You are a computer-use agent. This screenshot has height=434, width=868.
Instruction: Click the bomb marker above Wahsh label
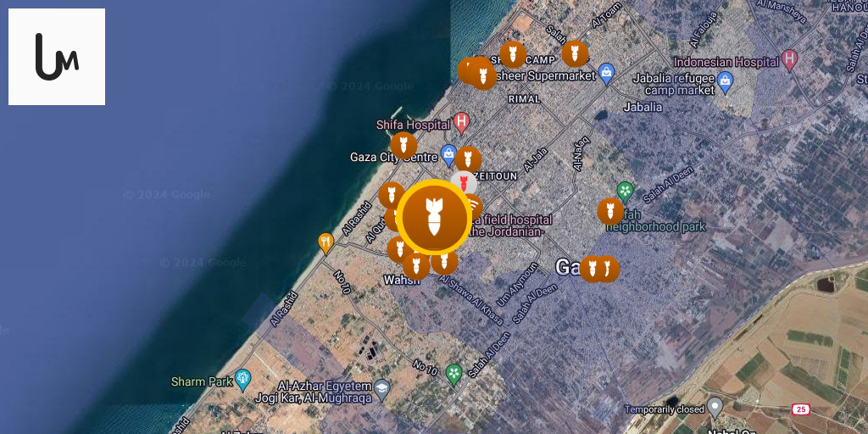416,266
